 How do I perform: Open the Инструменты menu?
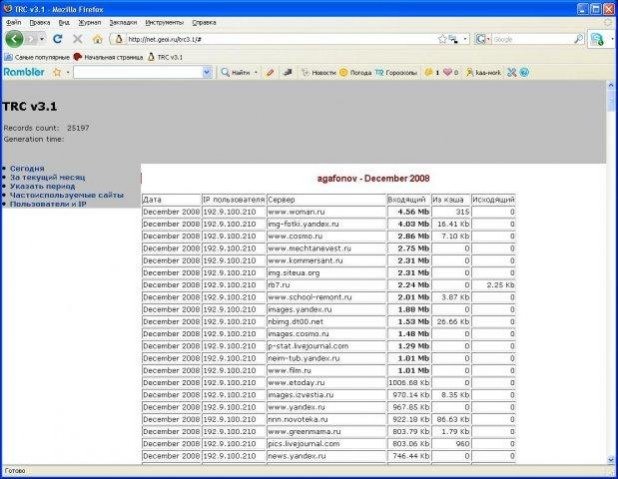coord(164,22)
